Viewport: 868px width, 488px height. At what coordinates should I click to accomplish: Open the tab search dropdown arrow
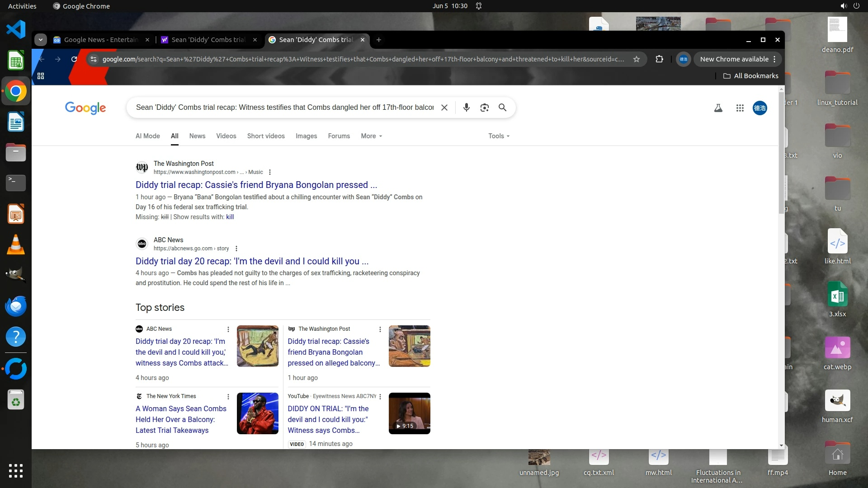tap(41, 40)
